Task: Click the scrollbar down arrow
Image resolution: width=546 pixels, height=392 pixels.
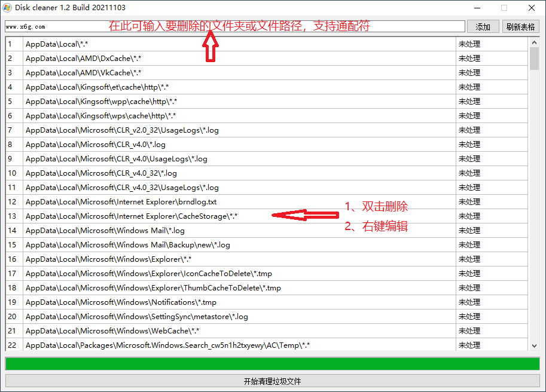Action: click(x=534, y=345)
